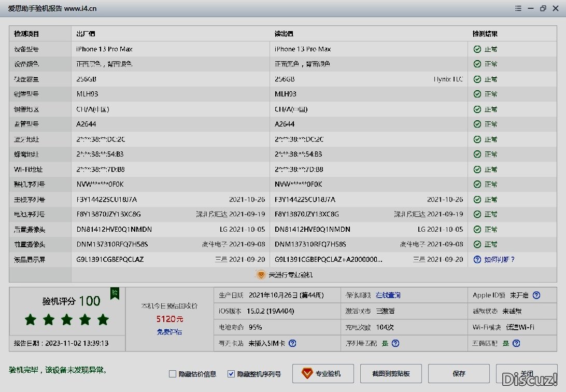
Task: Select the factory value MLH93 cell
Action: [x=87, y=94]
